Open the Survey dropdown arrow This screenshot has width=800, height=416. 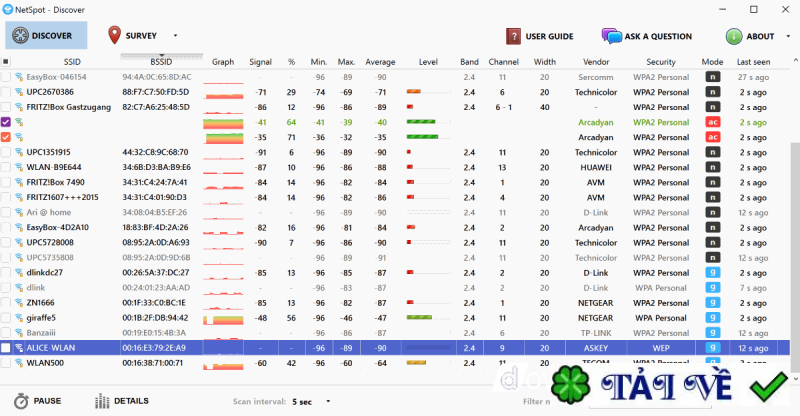click(176, 36)
